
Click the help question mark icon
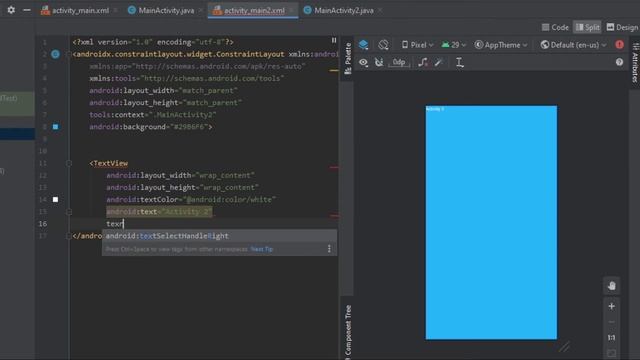[x=619, y=62]
